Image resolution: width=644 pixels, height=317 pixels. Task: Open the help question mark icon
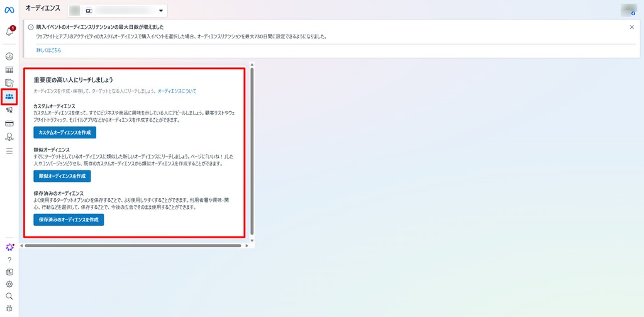(9, 260)
